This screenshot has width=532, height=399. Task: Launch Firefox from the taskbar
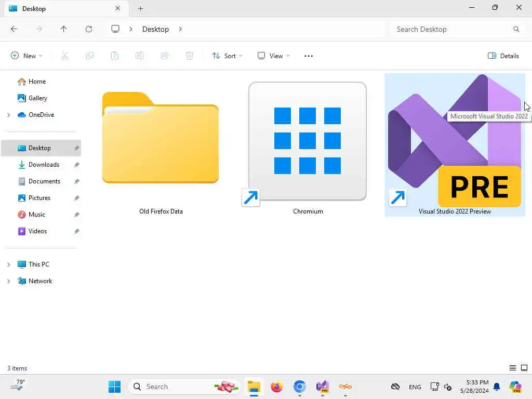(276, 387)
